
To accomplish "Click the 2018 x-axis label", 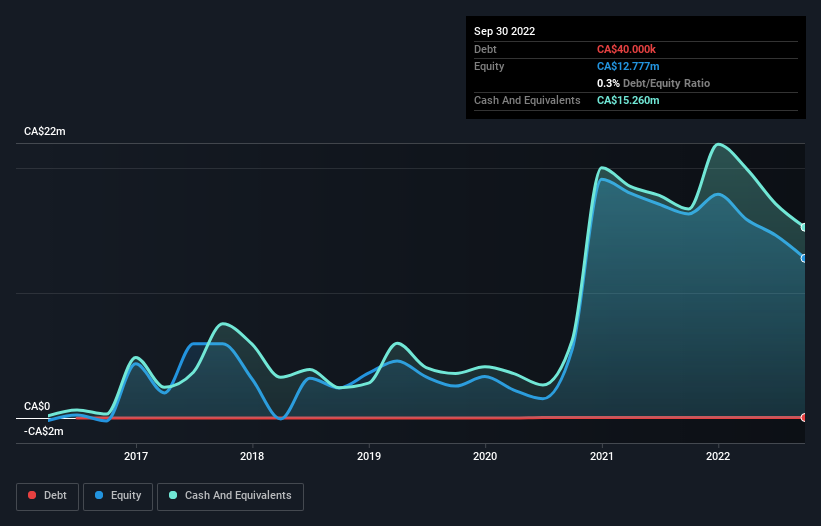I will (x=252, y=456).
